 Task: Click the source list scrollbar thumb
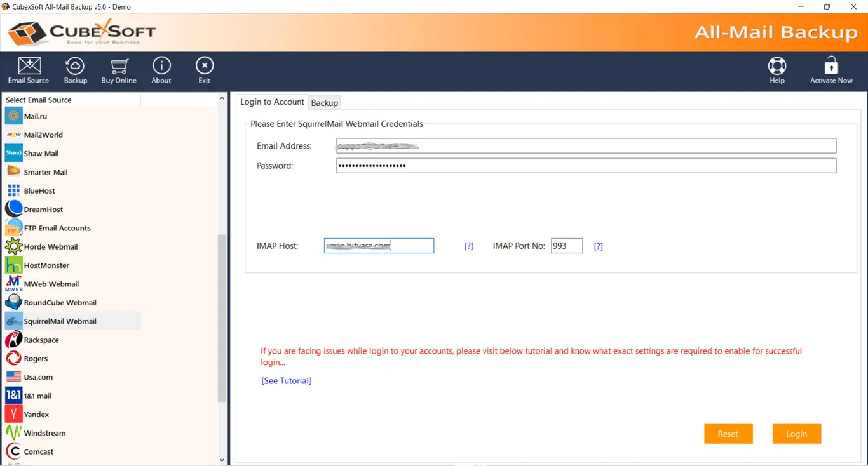(x=222, y=317)
